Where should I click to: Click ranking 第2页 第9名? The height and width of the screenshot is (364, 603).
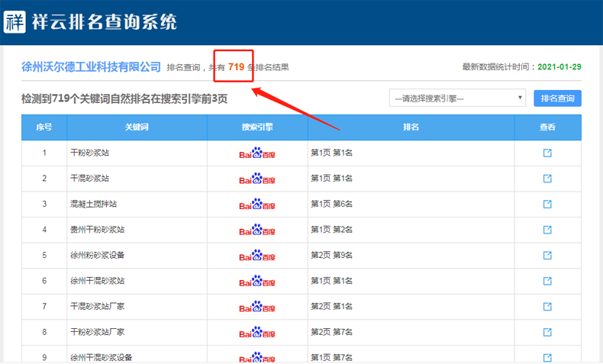pos(331,255)
